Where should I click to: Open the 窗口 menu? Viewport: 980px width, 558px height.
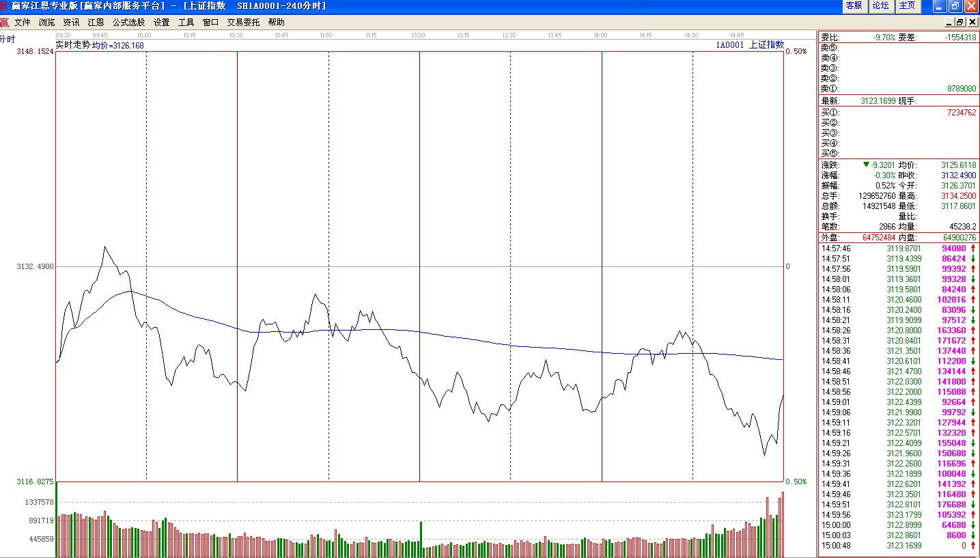click(211, 23)
